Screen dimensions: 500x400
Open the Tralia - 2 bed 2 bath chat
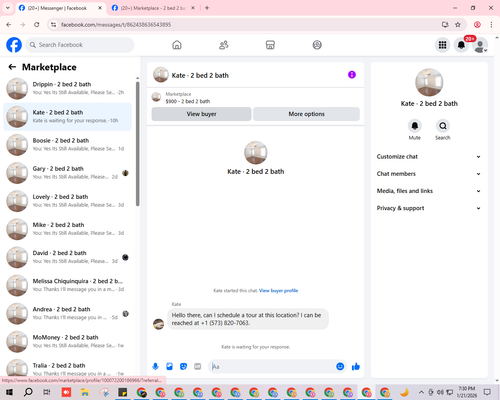click(67, 368)
